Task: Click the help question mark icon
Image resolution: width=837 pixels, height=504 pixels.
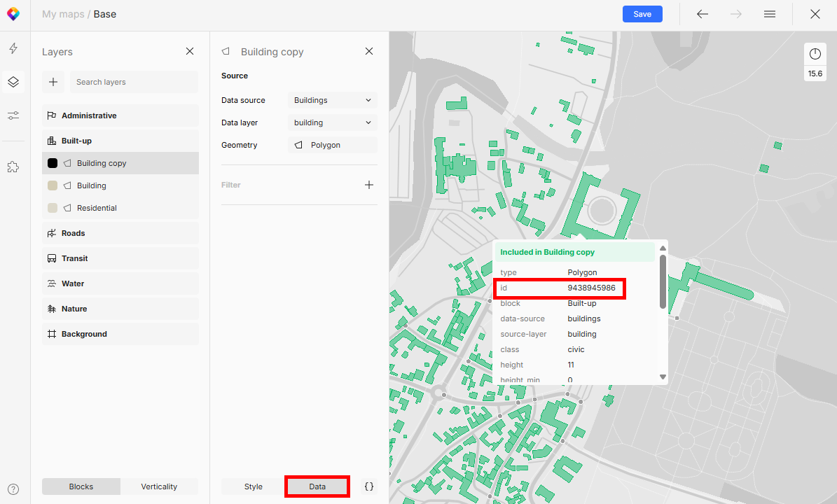Action: click(13, 489)
